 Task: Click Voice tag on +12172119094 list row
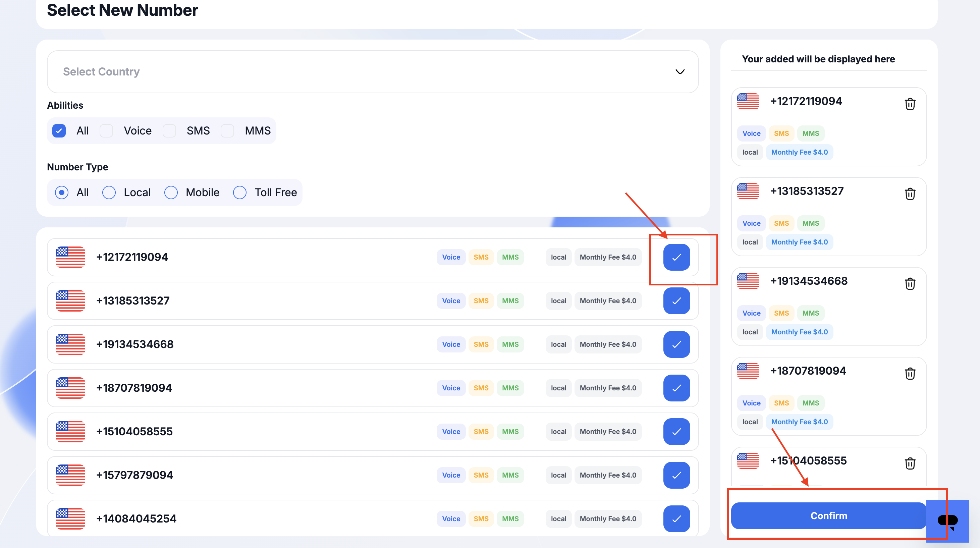(x=451, y=257)
